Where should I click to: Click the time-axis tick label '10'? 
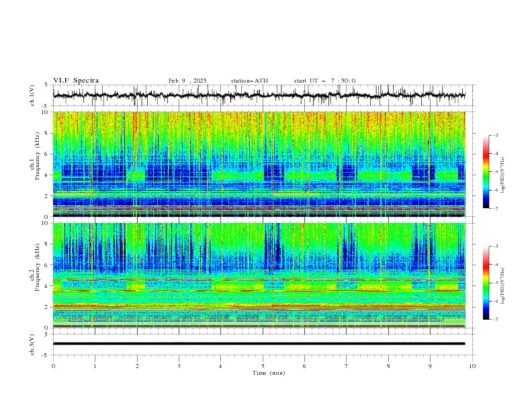[x=472, y=366]
